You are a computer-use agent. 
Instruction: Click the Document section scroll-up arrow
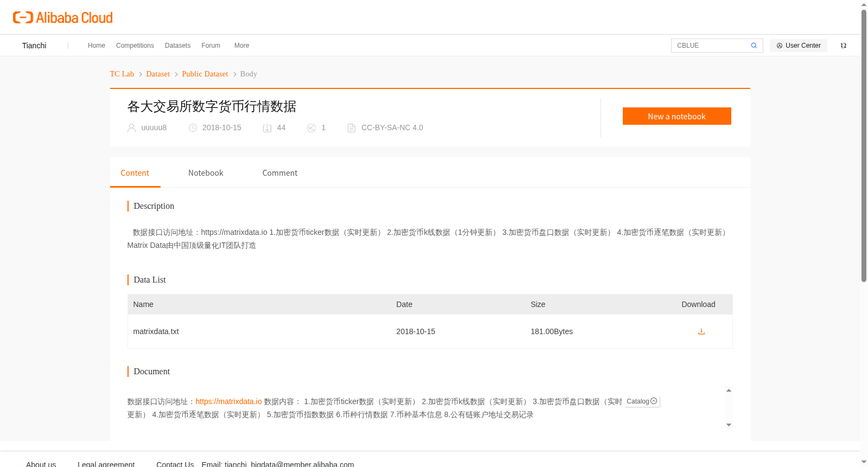tap(729, 391)
